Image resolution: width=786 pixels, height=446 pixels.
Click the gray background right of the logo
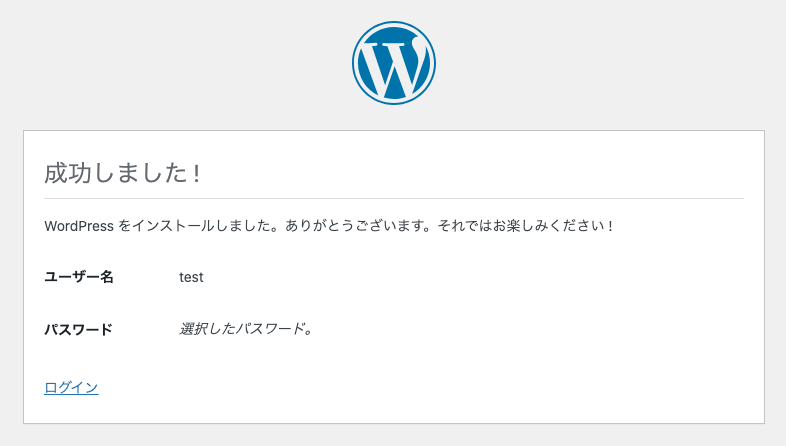click(600, 62)
